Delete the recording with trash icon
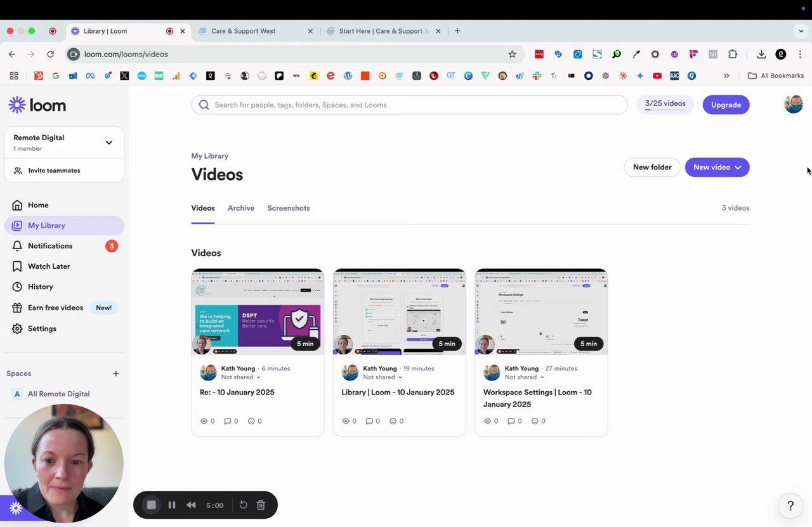 [261, 505]
